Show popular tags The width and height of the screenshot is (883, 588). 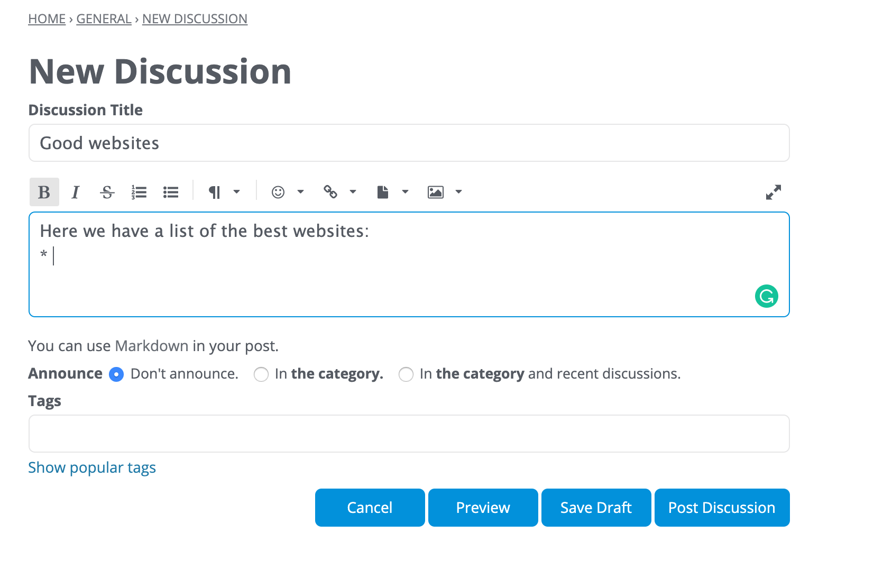tap(91, 467)
